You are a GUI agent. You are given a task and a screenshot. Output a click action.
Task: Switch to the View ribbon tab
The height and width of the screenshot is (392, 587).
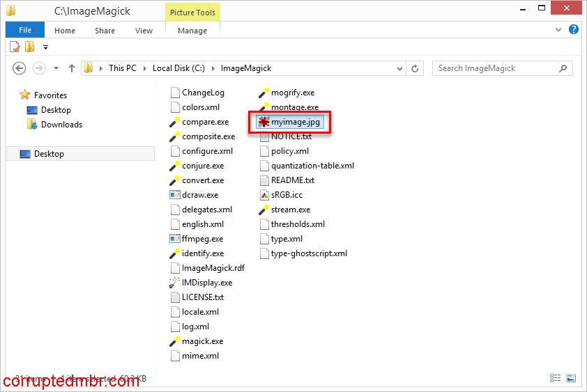144,31
